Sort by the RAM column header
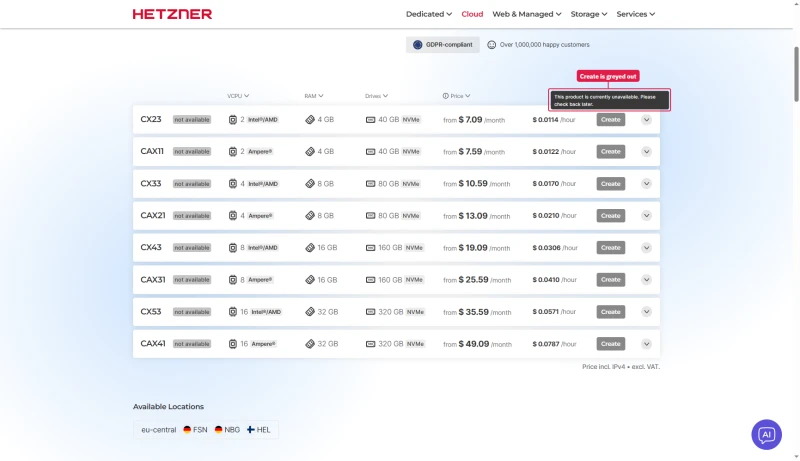800x461 pixels. [314, 96]
